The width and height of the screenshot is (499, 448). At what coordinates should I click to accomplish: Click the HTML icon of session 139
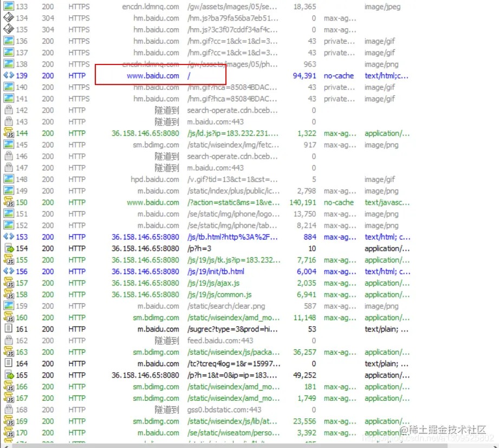coord(9,75)
